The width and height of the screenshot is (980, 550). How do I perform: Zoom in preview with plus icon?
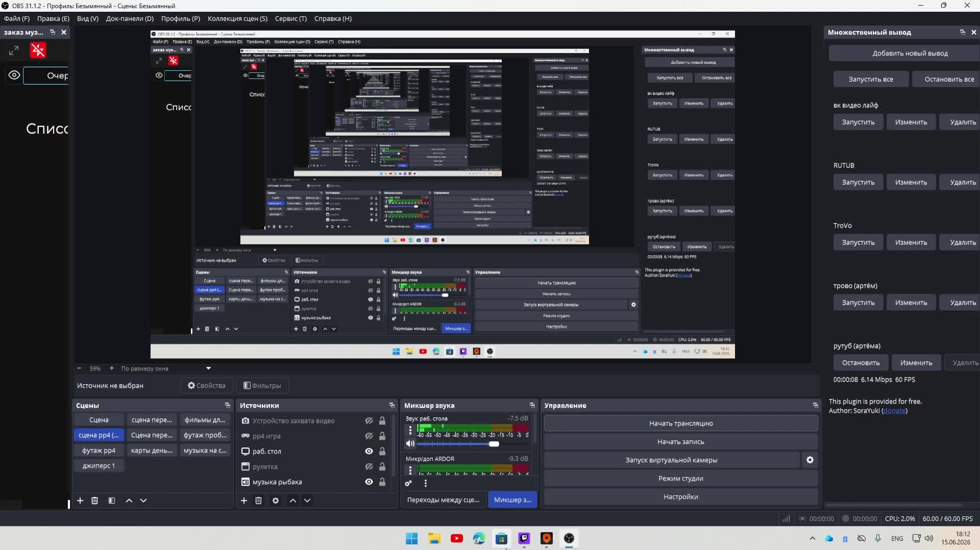point(112,368)
